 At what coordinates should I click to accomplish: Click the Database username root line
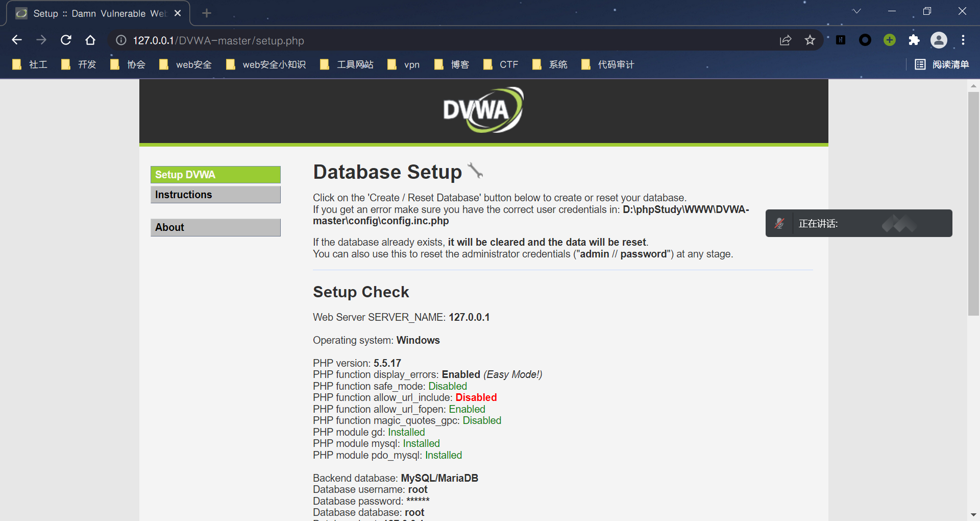(370, 489)
